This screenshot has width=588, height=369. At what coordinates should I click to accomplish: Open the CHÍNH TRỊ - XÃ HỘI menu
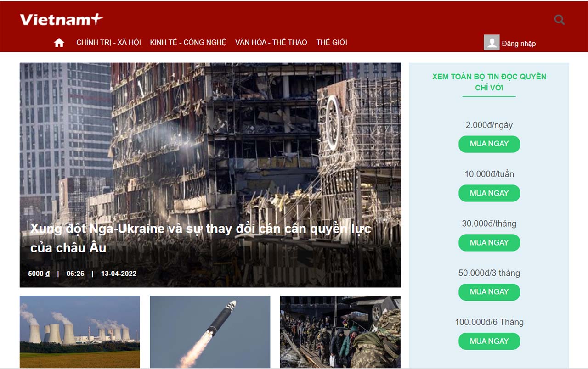click(x=108, y=42)
